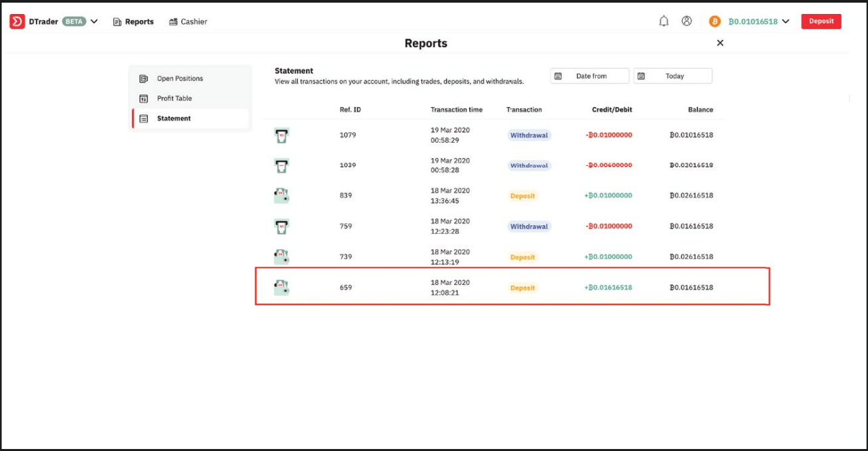Open the Reports menu in header
The image size is (868, 451).
tap(133, 22)
